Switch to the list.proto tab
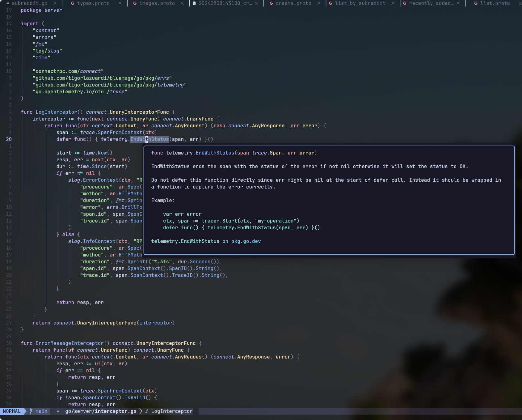 tap(495, 3)
